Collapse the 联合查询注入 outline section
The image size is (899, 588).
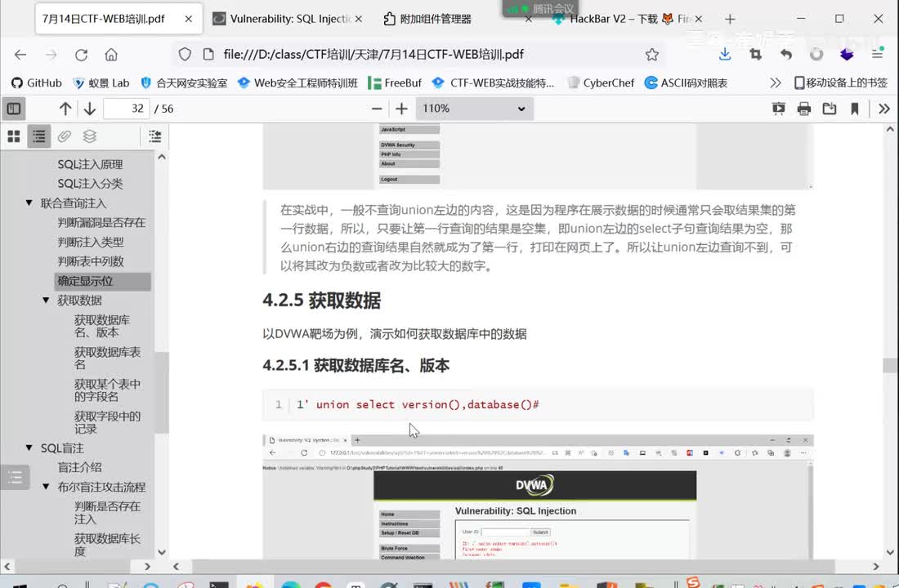[x=29, y=203]
